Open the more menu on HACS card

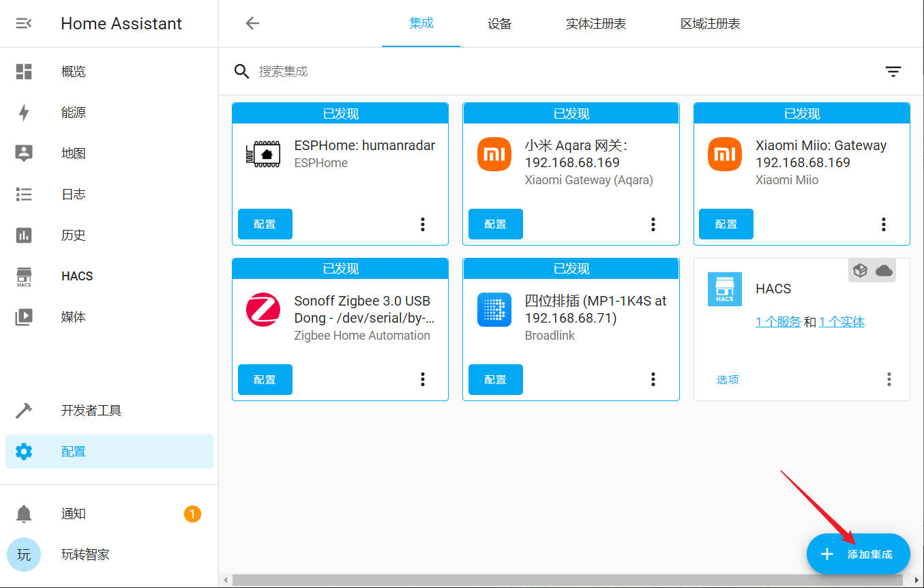tap(889, 379)
